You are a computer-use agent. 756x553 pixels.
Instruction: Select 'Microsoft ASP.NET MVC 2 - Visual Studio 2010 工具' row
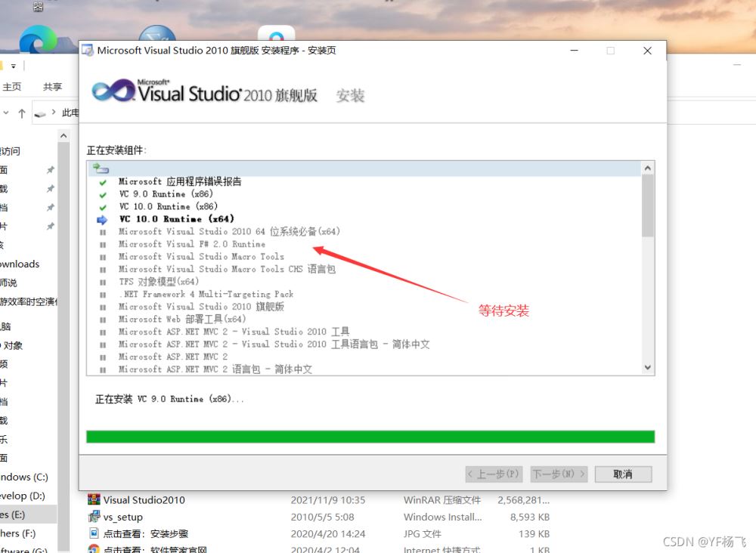(234, 332)
